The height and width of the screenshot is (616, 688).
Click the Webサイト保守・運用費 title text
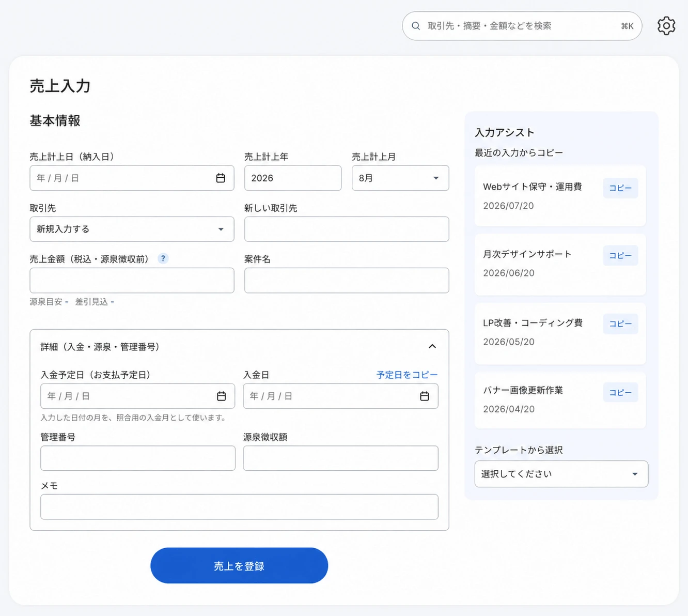(533, 187)
